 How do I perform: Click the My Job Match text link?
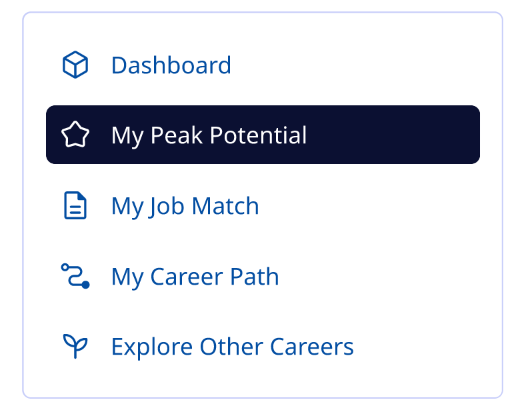tap(185, 206)
